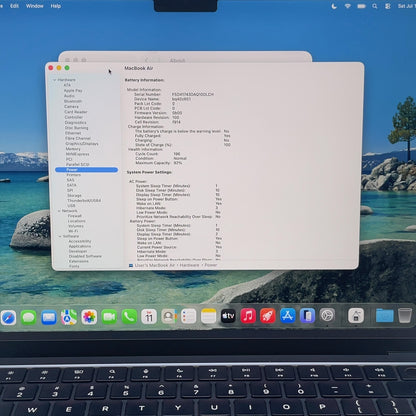Click System Information icon in Dock

(356, 315)
